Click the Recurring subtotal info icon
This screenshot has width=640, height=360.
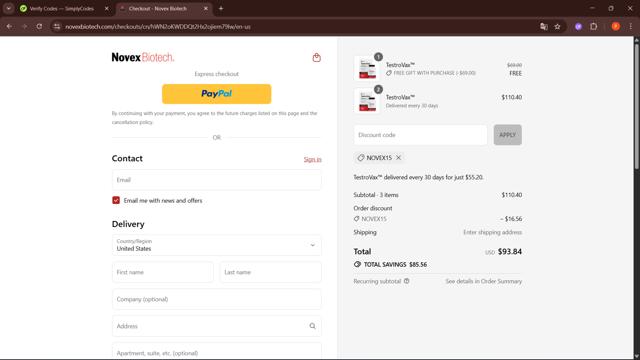407,281
